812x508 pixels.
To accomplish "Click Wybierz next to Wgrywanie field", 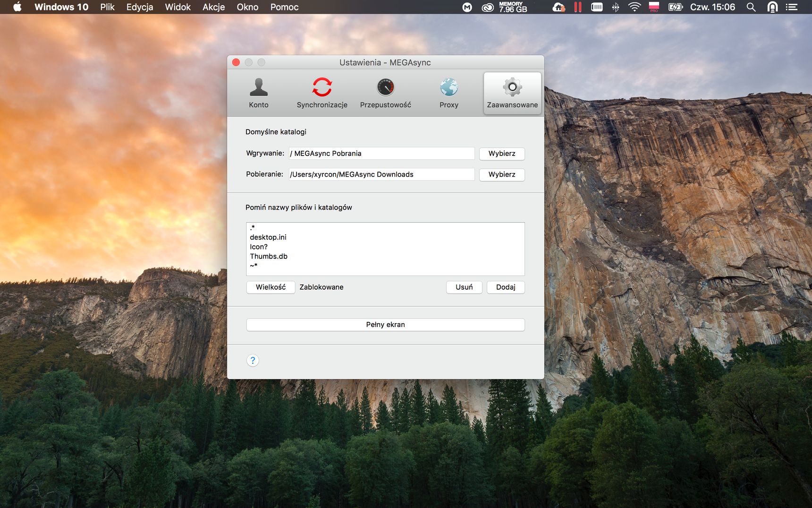I will coord(502,154).
